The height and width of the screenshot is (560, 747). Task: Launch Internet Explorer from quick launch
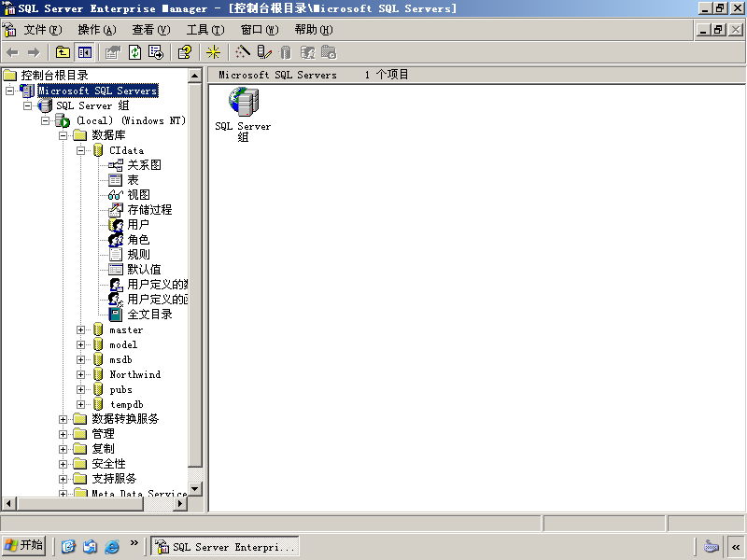[111, 546]
